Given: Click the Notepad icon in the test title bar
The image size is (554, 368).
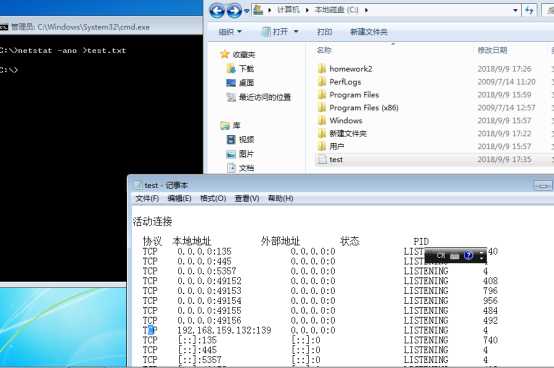Looking at the screenshot, I should click(x=138, y=185).
